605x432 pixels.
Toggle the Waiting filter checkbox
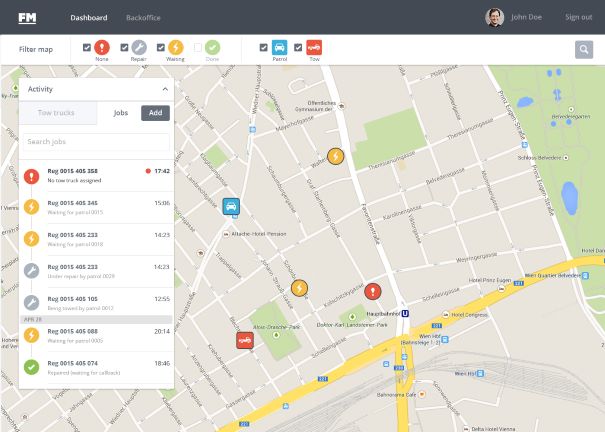[161, 47]
